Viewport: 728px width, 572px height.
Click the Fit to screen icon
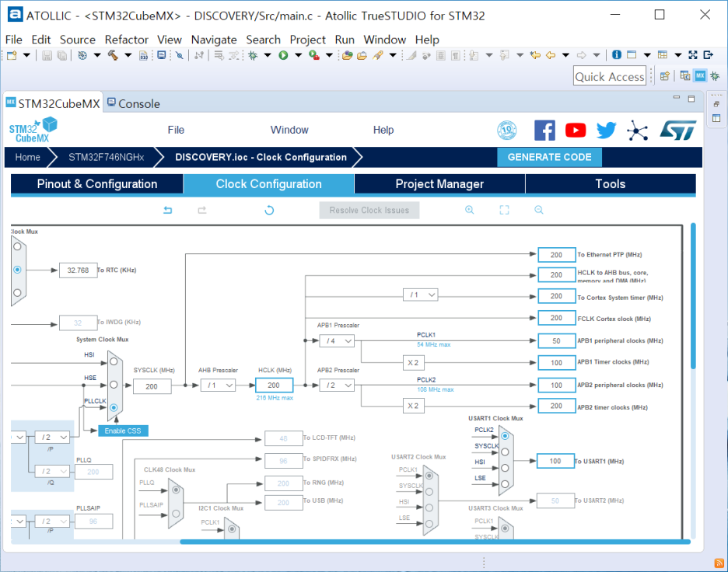pyautogui.click(x=504, y=210)
